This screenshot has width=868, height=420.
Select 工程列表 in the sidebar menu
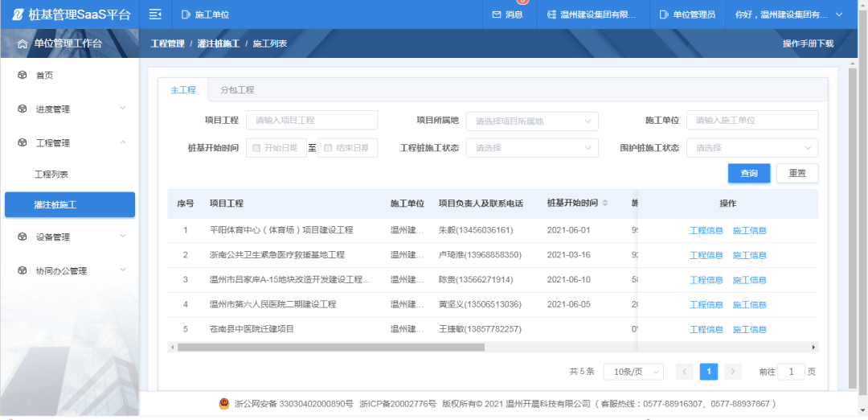(x=51, y=175)
